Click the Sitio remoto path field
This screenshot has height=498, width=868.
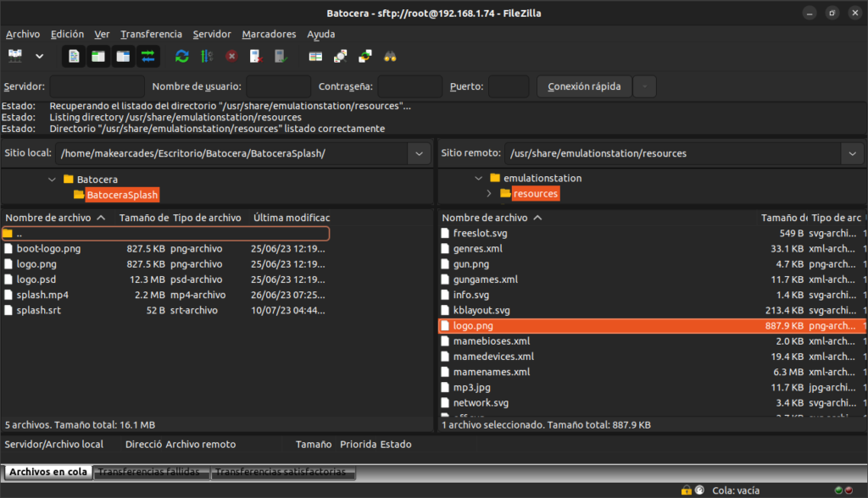click(672, 153)
